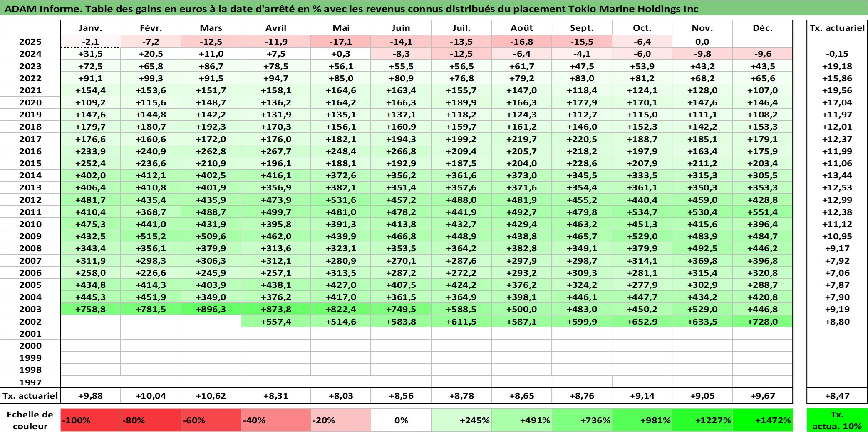Select the -60% color scale swatch

211,420
